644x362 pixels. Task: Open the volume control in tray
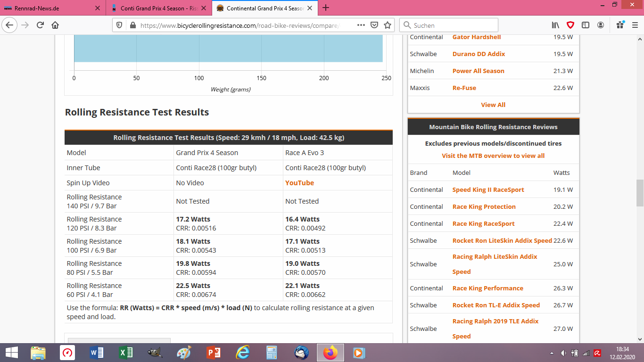click(563, 353)
